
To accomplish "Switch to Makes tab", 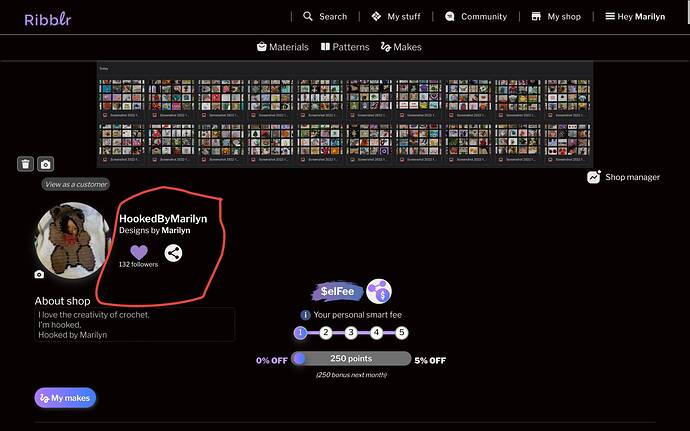I will [x=401, y=47].
